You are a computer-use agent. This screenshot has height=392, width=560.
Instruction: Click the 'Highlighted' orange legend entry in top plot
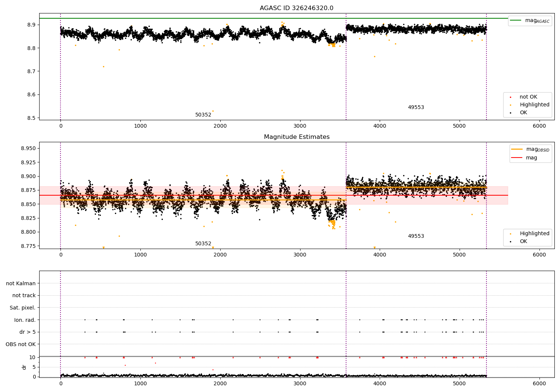(527, 105)
